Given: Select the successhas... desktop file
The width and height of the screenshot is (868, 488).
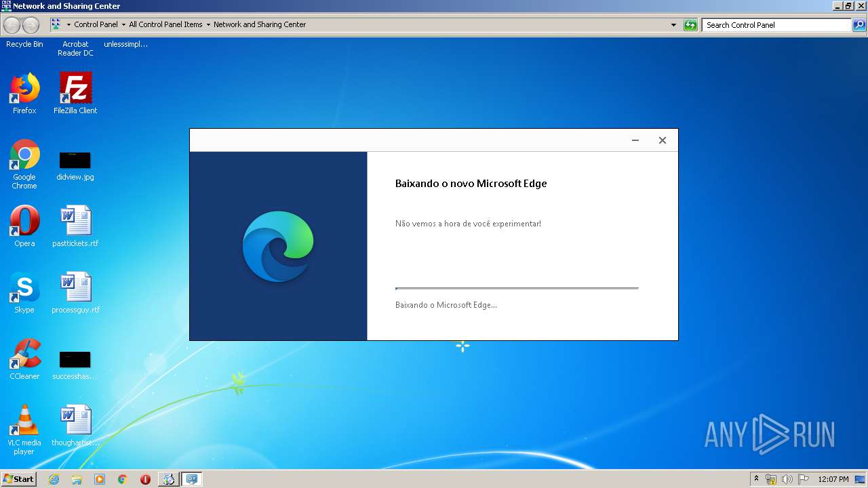Looking at the screenshot, I should (x=75, y=365).
